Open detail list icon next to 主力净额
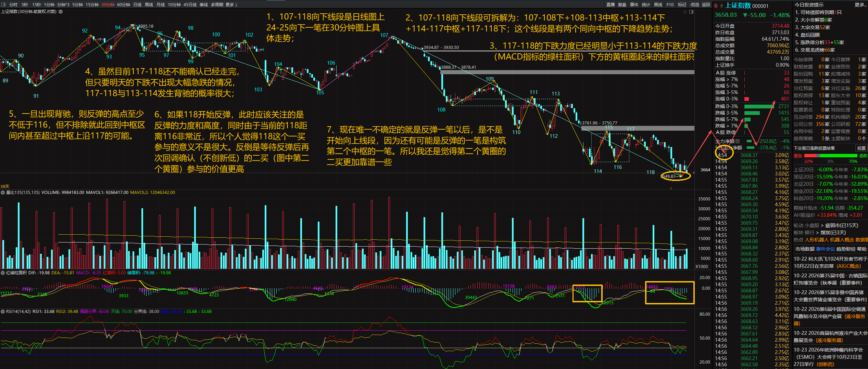Viewport: 868px width, 369px height. click(738, 141)
